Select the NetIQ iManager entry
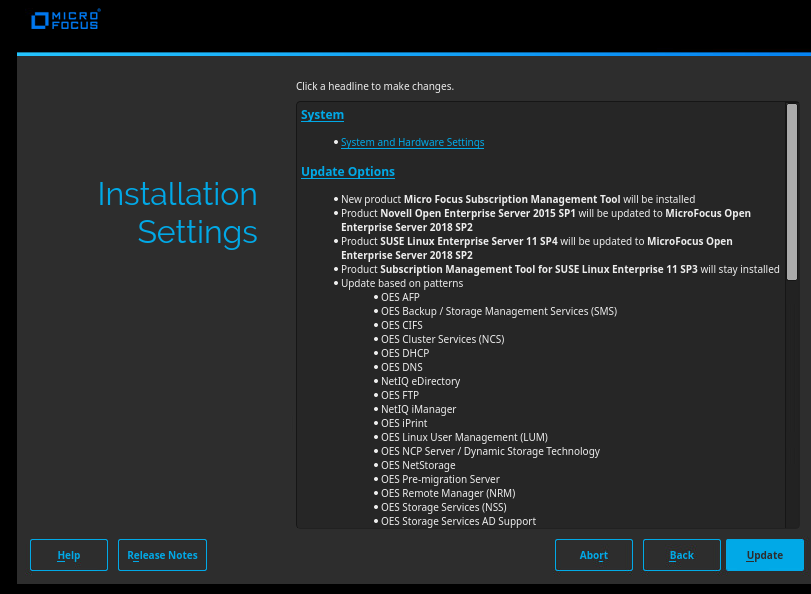Screen dimensions: 811x594 418,409
